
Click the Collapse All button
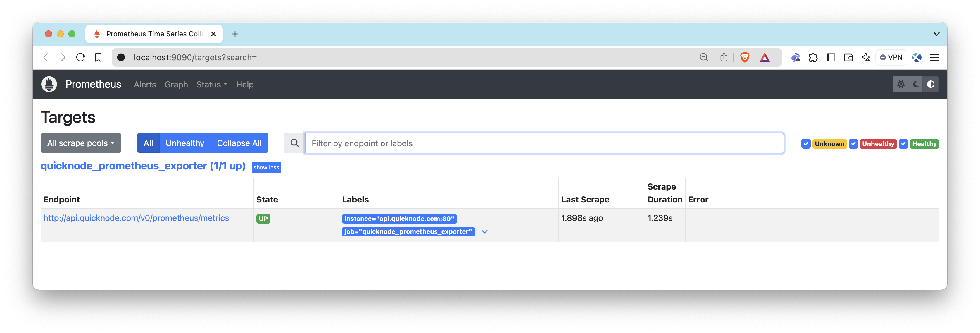click(239, 143)
